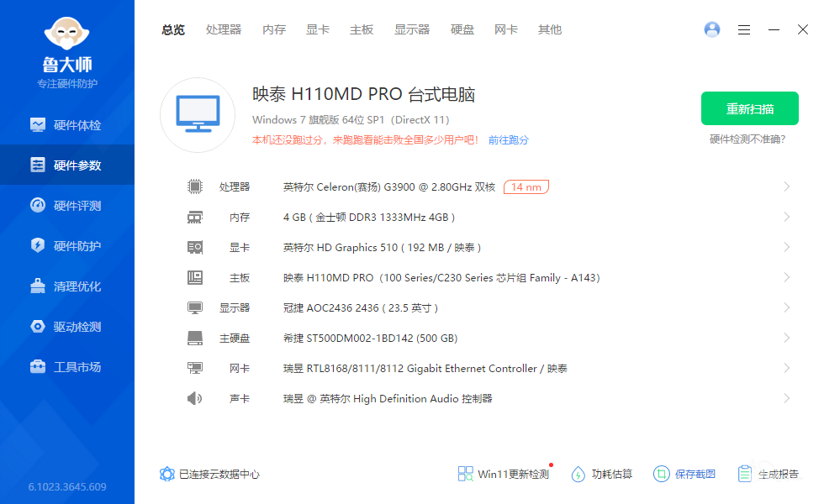This screenshot has width=824, height=504.
Task: Click the 驱动检测 gear icon
Action: pyautogui.click(x=38, y=326)
